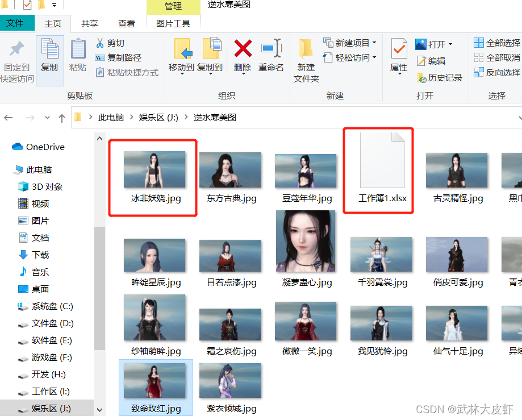This screenshot has width=522, height=420.
Task: Open the quick access toolbar dropdown
Action: pos(55,5)
